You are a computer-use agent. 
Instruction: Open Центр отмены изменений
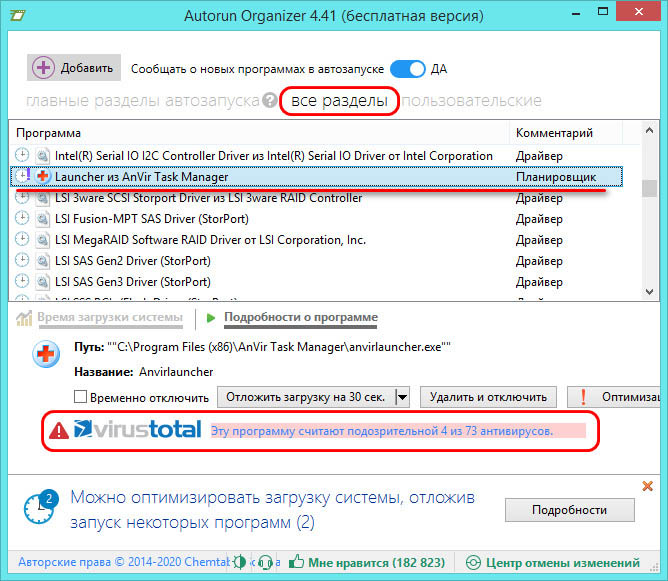pos(552,563)
